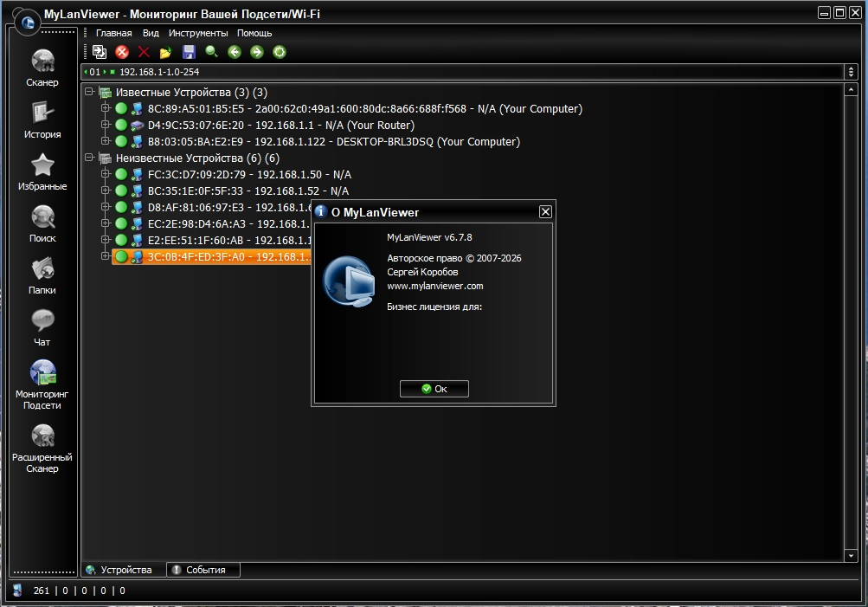868x607 pixels.
Task: Click the green refresh circle icon
Action: [280, 52]
